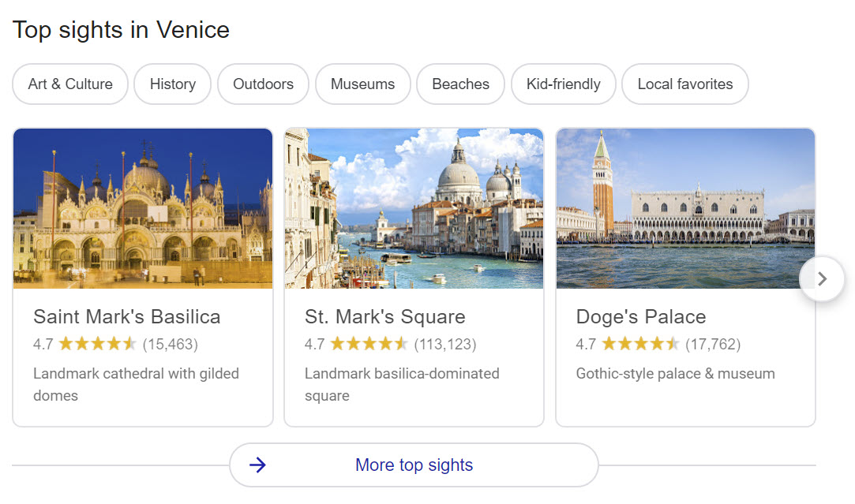Screen dimensions: 855x504
Task: Open Saint Mark's Basilica photo
Action: 143,208
